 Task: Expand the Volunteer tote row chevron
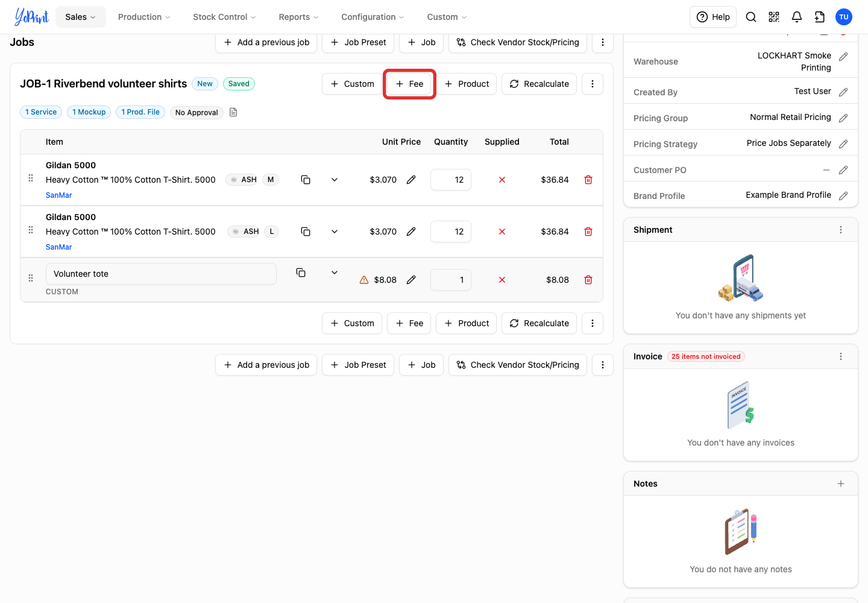pos(335,273)
